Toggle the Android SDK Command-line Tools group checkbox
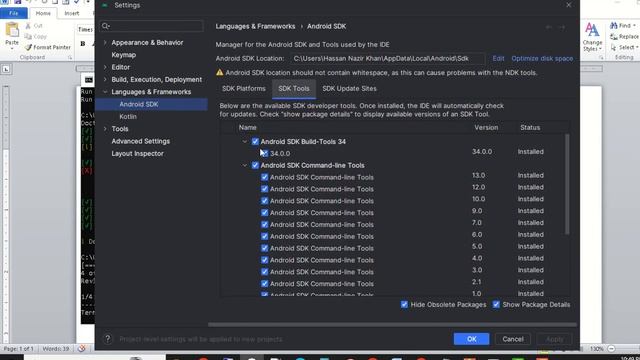 point(255,165)
